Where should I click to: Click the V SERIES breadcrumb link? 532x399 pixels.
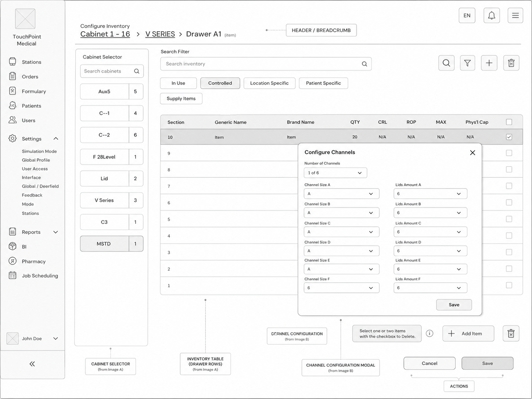(160, 34)
